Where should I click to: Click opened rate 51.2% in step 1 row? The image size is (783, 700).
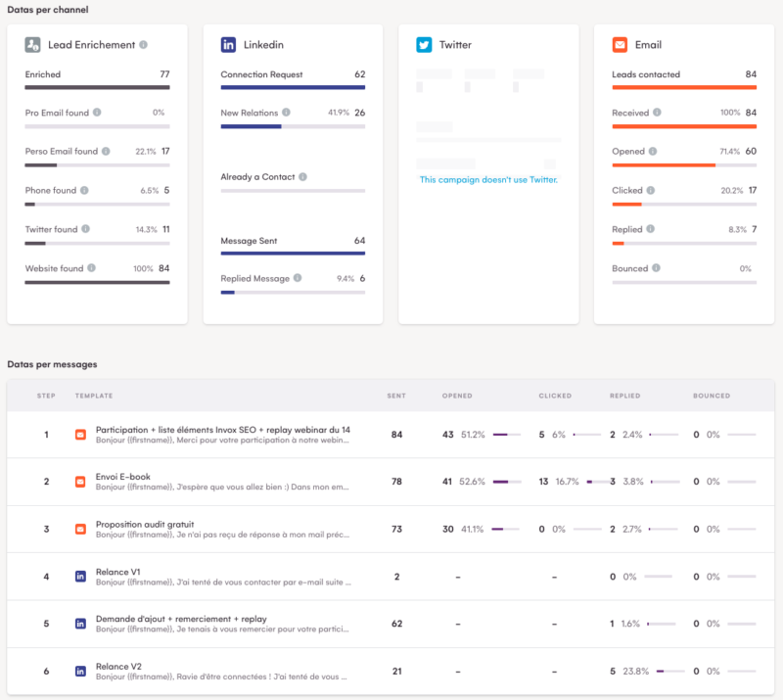[473, 435]
